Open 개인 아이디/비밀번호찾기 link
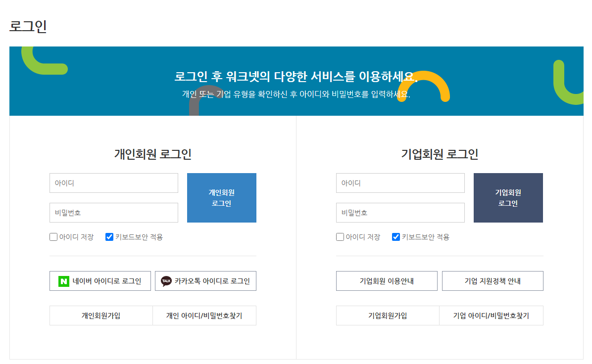This screenshot has width=592, height=364. pyautogui.click(x=204, y=316)
